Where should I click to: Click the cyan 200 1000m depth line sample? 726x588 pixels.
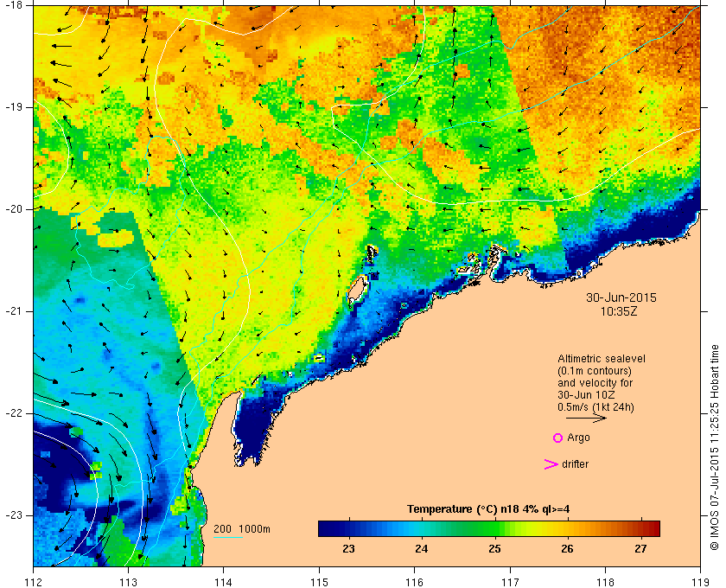pos(228,538)
